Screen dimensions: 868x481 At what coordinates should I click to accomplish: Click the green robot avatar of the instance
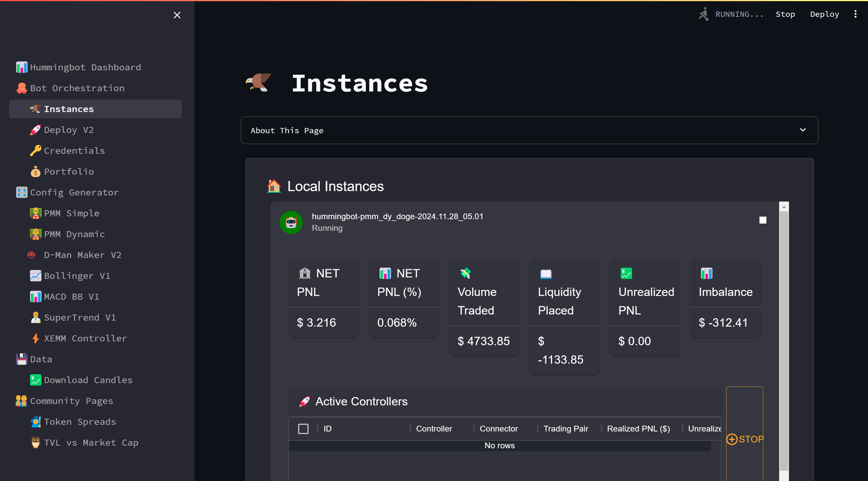(x=291, y=222)
